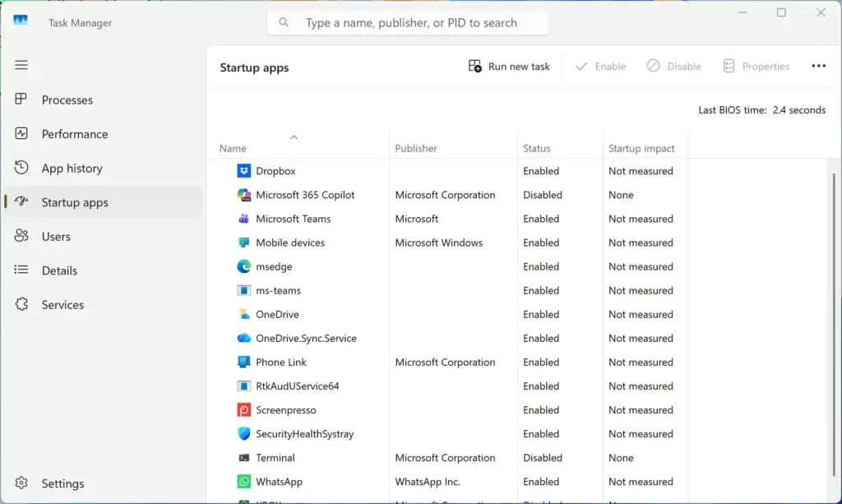The height and width of the screenshot is (504, 842).
Task: Select the SecurityHealthSystray shield icon
Action: [x=243, y=433]
